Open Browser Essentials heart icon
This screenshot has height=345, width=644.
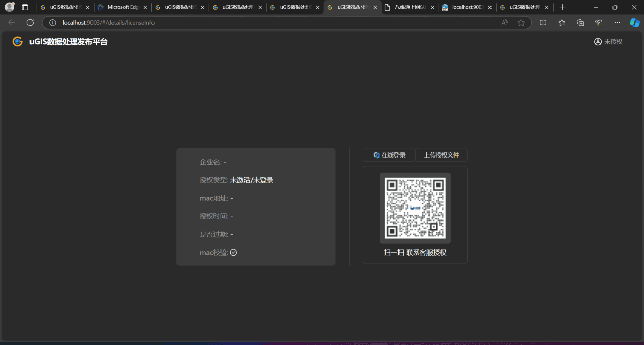pyautogui.click(x=598, y=22)
